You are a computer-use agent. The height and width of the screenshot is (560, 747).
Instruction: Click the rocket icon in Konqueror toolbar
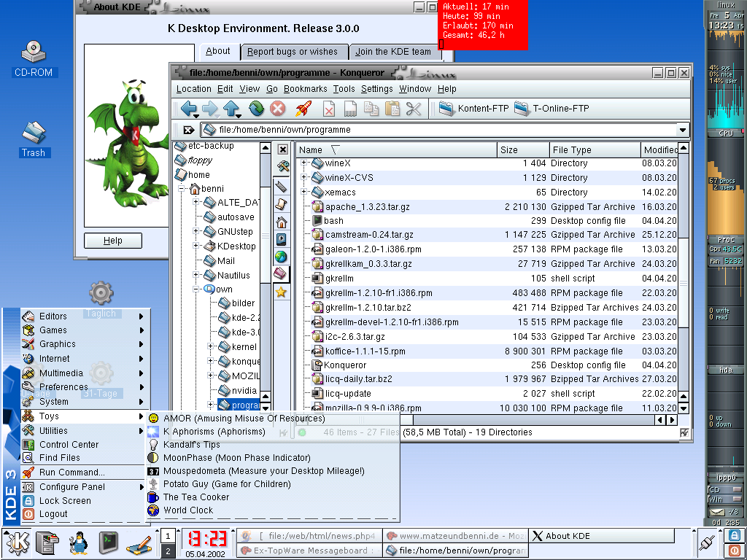[x=303, y=109]
